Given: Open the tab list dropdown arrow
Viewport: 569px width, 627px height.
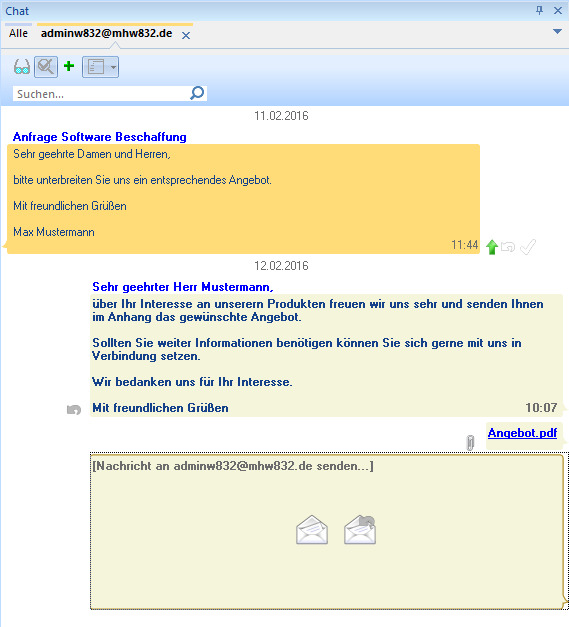Looking at the screenshot, I should 557,31.
